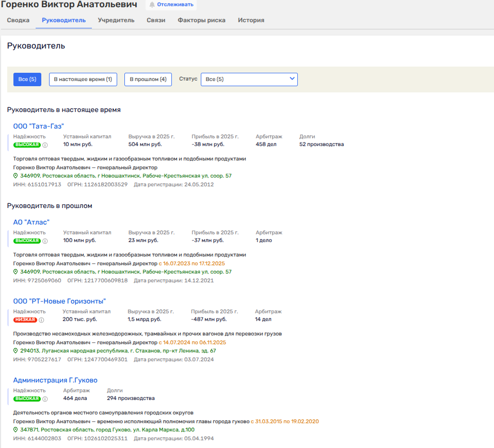Open ООО "РТ-Новые Горизонты" company link

[59, 301]
